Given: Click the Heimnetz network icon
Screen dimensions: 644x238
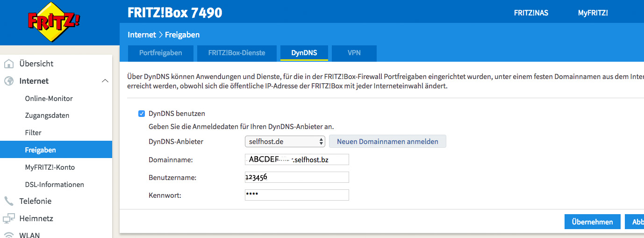Looking at the screenshot, I should 9,218.
